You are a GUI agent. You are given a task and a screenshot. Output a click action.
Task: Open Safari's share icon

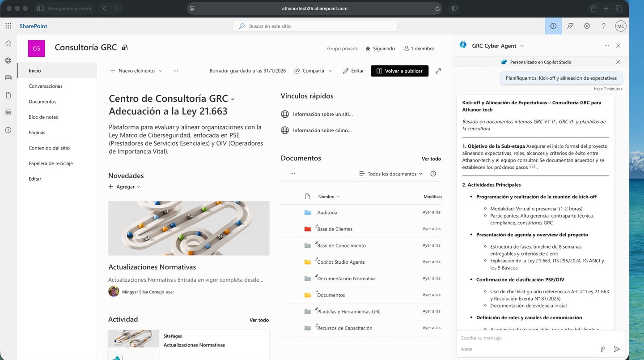pos(593,9)
